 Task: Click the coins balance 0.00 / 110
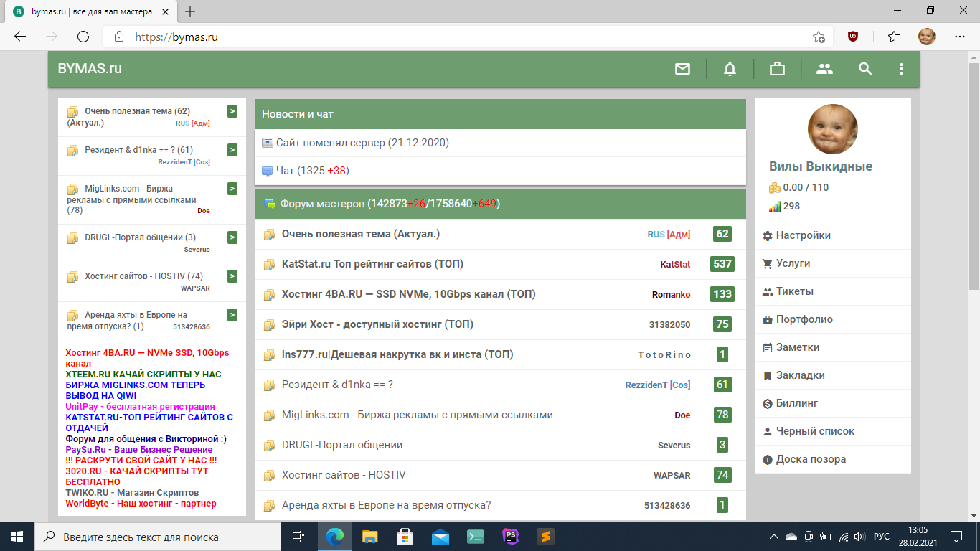pyautogui.click(x=798, y=187)
